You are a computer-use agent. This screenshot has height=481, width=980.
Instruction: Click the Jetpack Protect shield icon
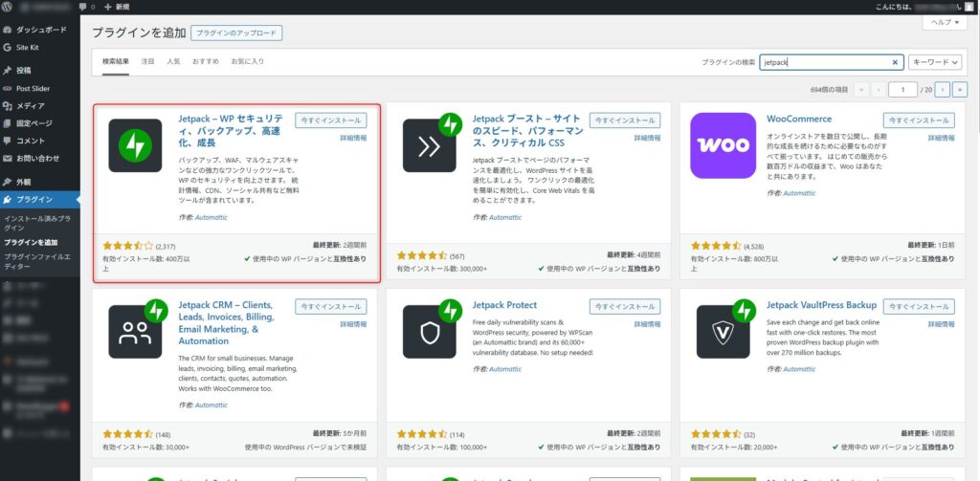click(x=430, y=332)
